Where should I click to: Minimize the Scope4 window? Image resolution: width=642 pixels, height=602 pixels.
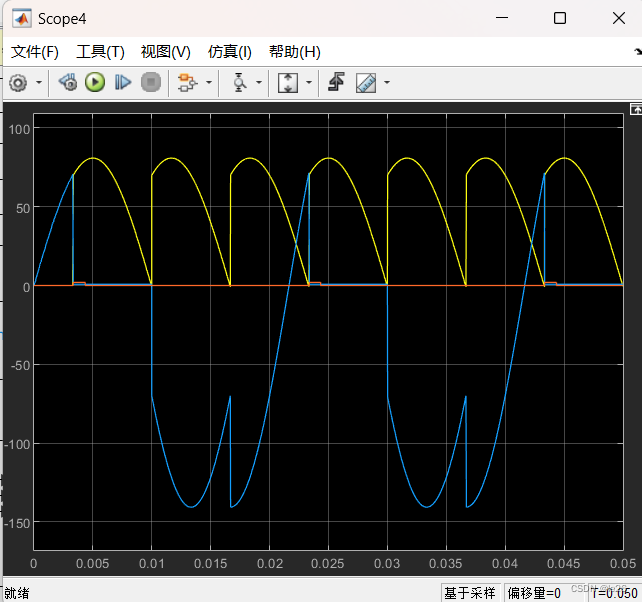(502, 18)
